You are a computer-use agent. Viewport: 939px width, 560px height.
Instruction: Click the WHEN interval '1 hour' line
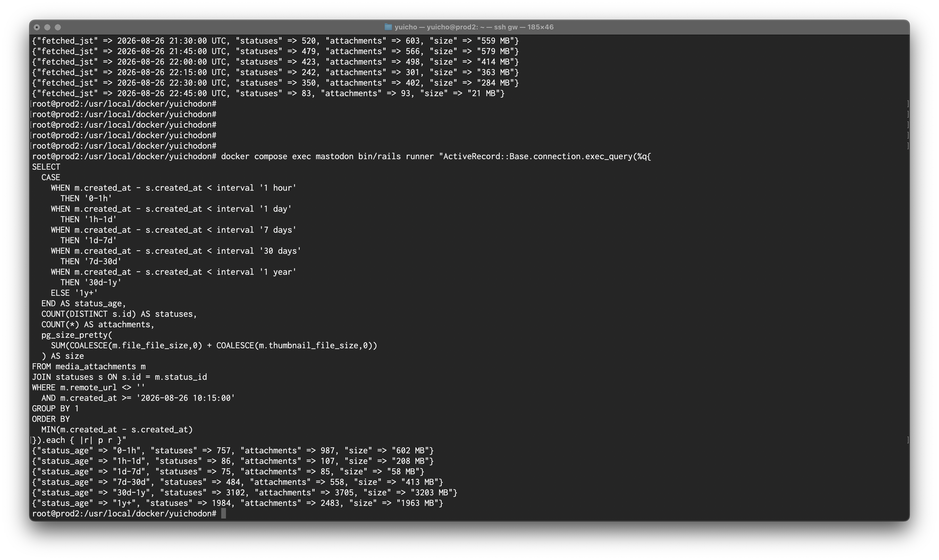pyautogui.click(x=174, y=188)
